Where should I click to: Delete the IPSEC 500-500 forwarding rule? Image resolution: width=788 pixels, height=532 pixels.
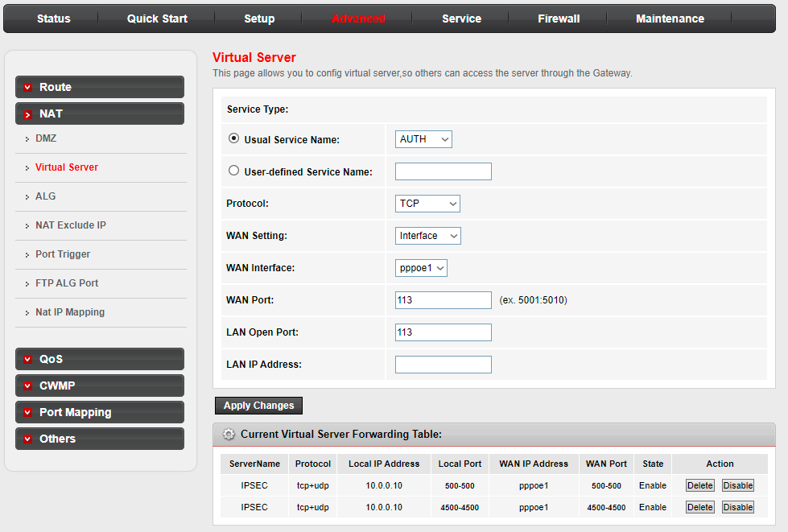(x=699, y=485)
